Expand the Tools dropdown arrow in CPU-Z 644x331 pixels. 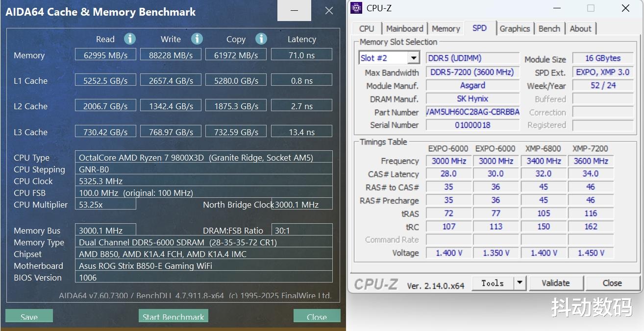520,283
